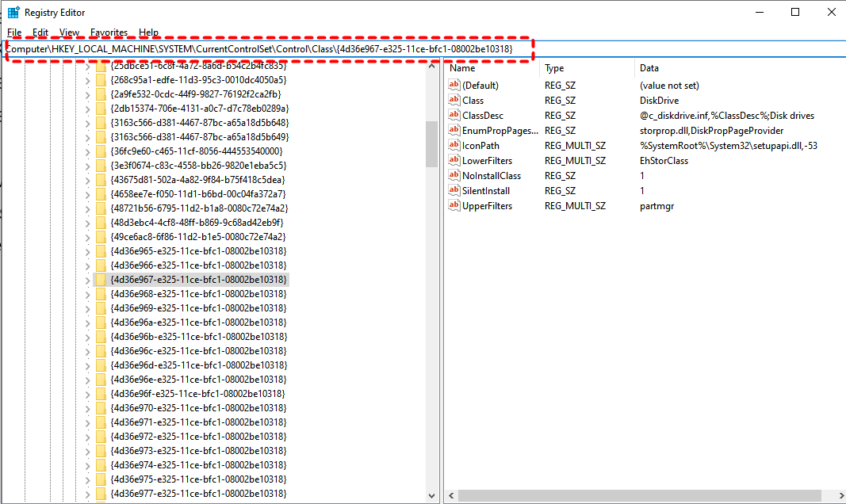
Task: Open the View menu
Action: (x=70, y=32)
